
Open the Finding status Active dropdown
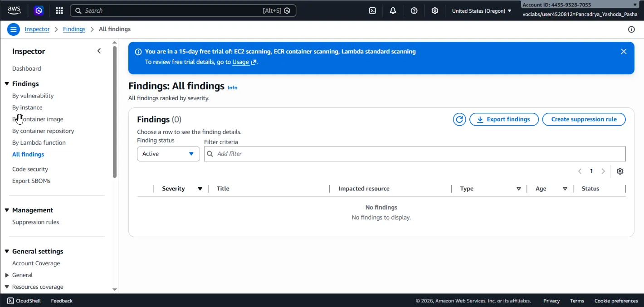pyautogui.click(x=168, y=154)
